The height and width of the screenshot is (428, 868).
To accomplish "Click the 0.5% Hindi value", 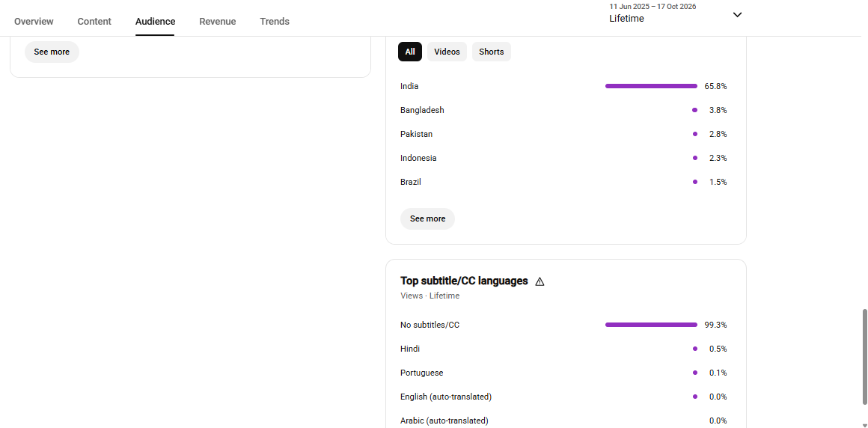I will click(718, 349).
